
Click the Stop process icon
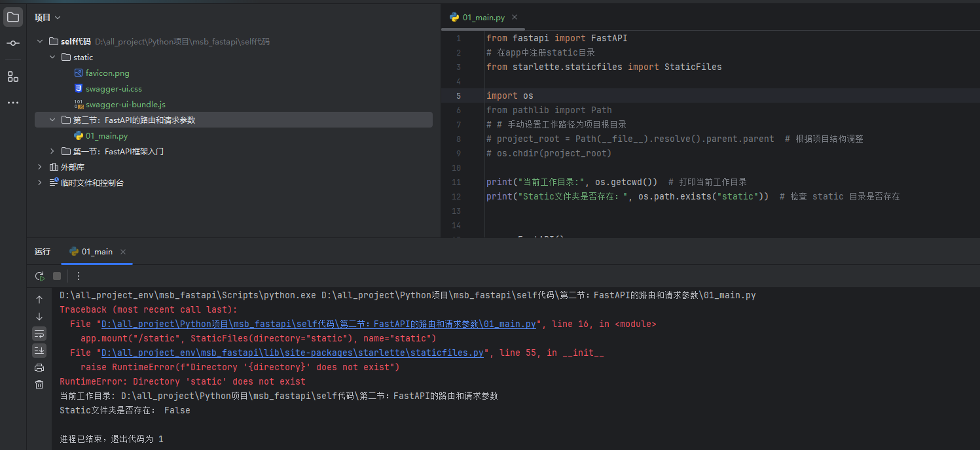pyautogui.click(x=57, y=276)
